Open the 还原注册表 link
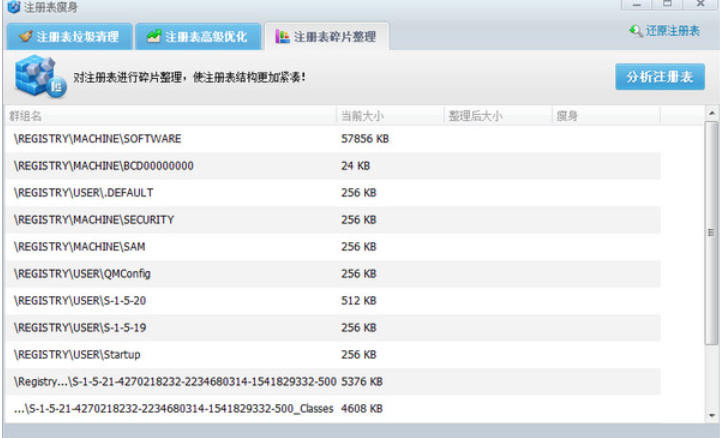720x438 pixels. [672, 32]
